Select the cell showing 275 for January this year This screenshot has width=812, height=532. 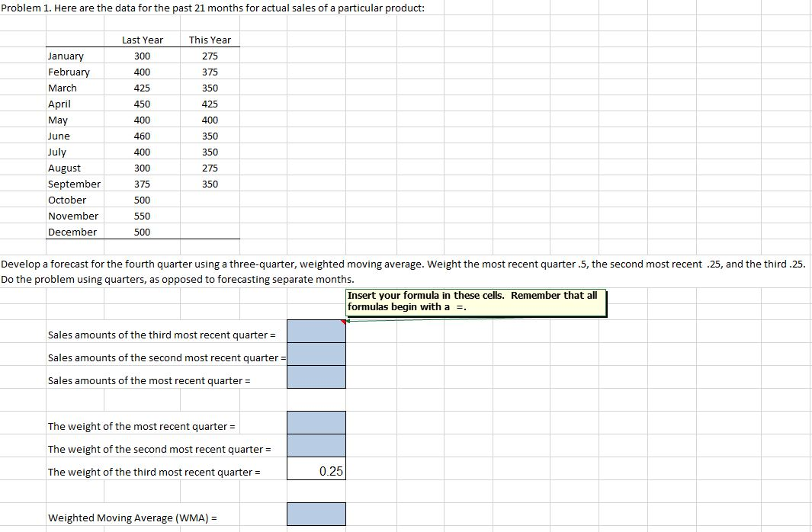(209, 56)
